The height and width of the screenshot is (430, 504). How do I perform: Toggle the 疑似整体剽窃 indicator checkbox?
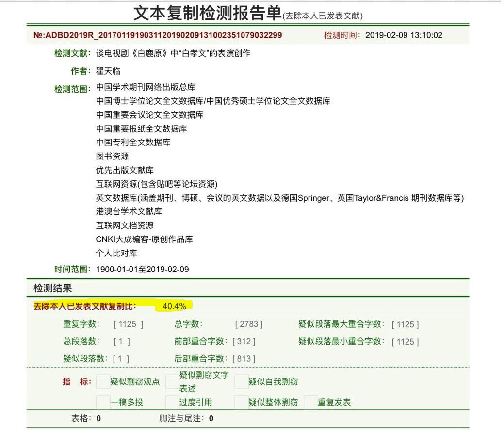tap(242, 402)
